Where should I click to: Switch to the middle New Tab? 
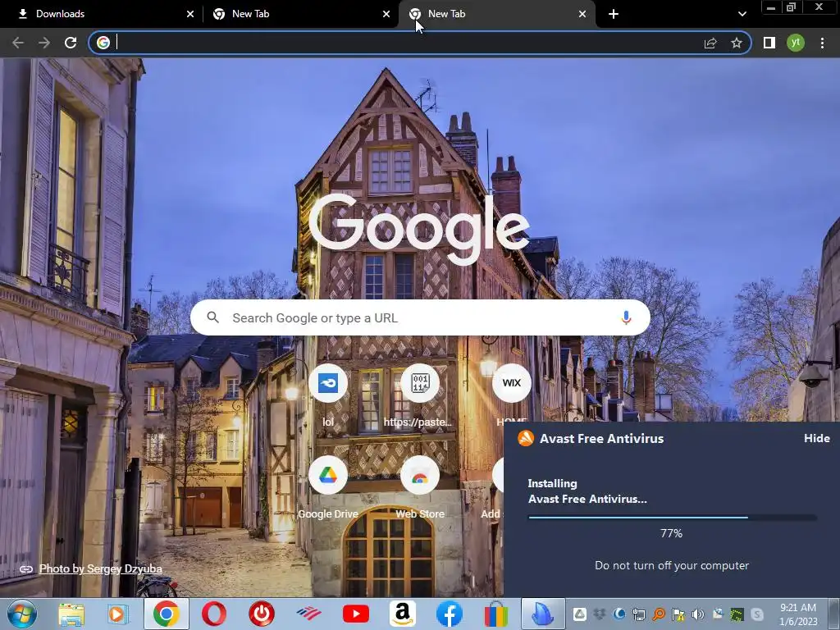click(x=300, y=14)
